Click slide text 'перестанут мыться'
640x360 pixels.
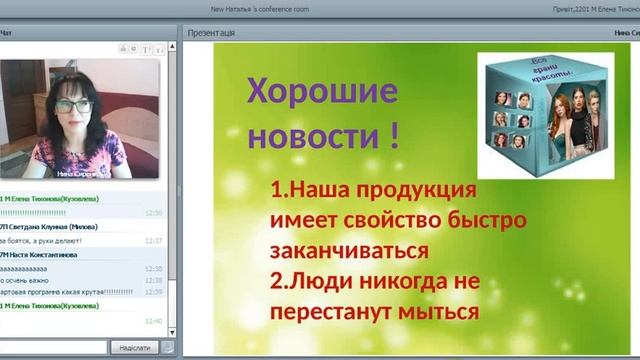375,312
